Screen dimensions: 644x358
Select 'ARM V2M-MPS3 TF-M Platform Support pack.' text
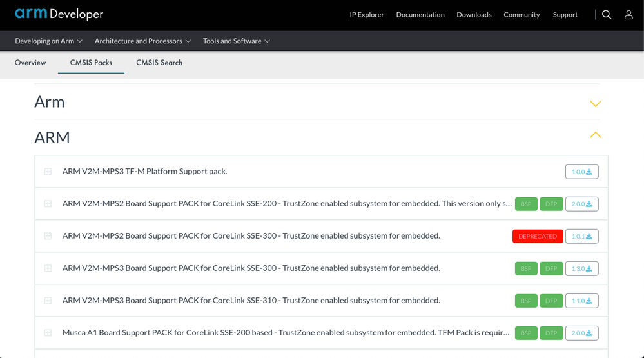144,172
